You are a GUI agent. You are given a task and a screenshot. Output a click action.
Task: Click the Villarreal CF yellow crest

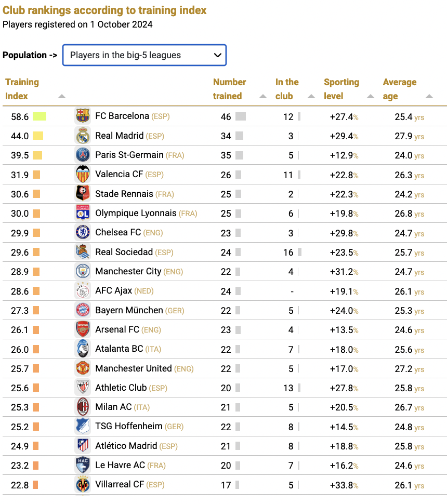[x=83, y=484]
